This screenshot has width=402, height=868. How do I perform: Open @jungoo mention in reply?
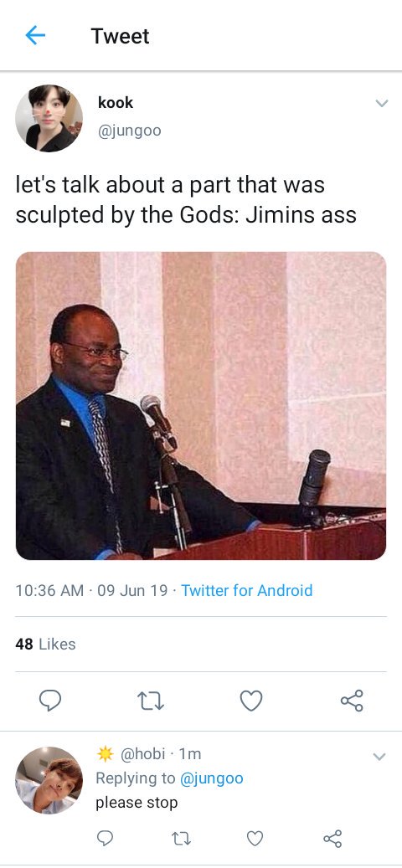point(212,778)
